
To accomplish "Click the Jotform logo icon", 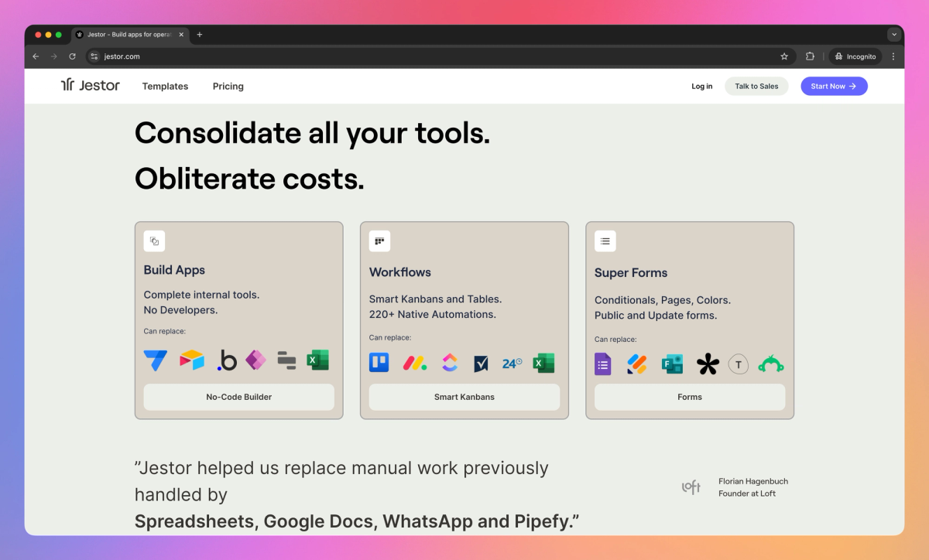I will pos(637,364).
